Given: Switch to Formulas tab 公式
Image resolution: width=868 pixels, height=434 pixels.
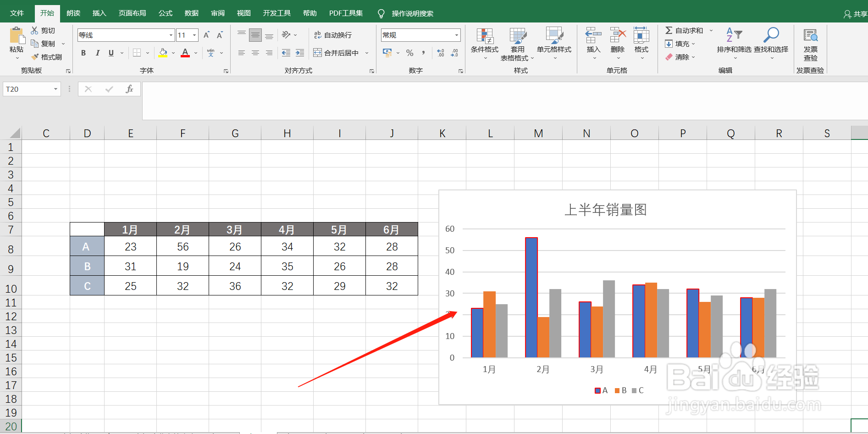Looking at the screenshot, I should [165, 13].
